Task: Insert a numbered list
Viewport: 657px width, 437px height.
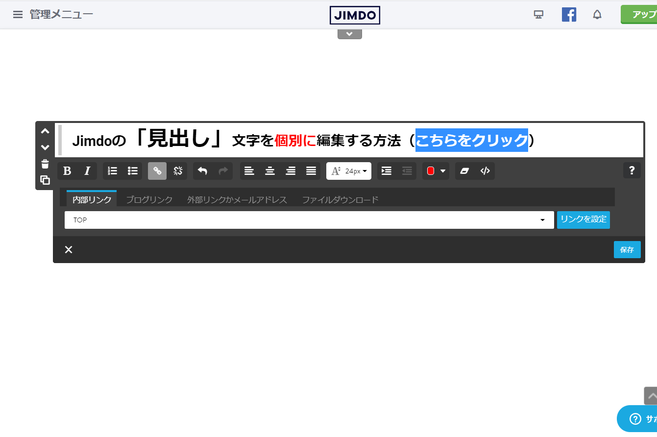Action: pyautogui.click(x=112, y=171)
